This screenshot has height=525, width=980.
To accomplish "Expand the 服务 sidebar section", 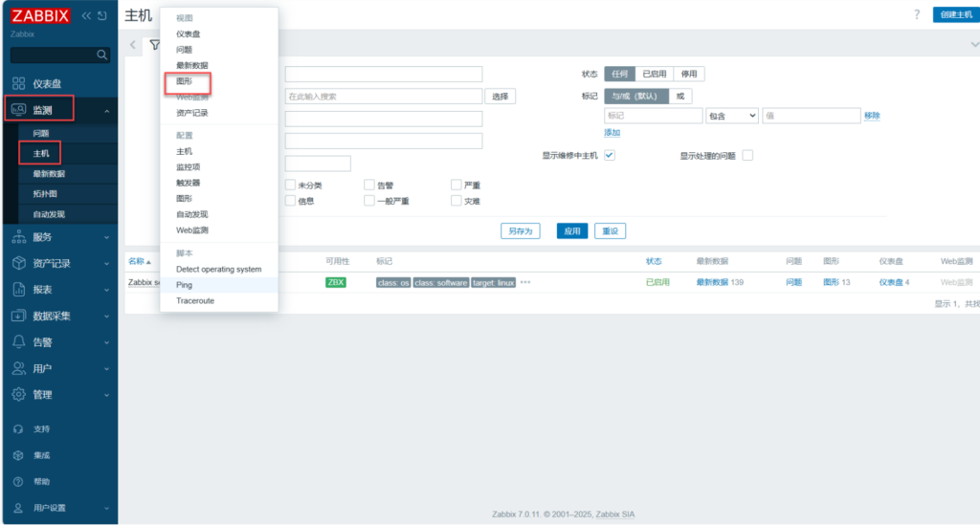I will 59,237.
